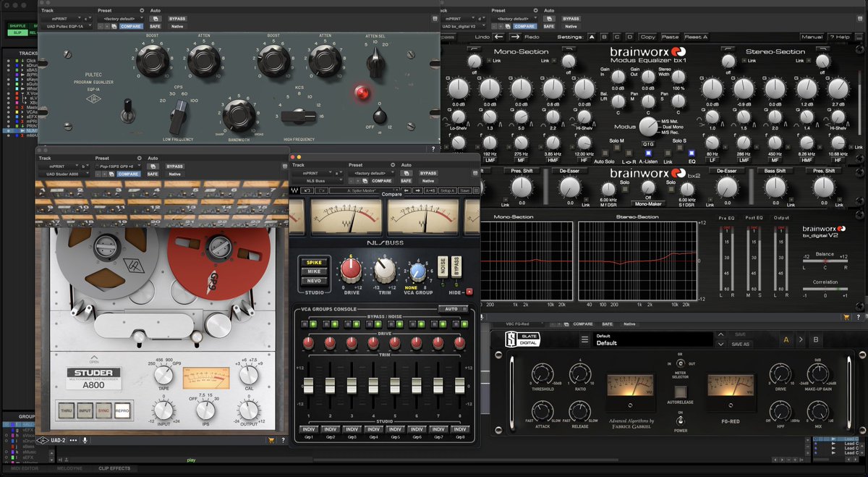Click the microphone icon in Studer footer
The width and height of the screenshot is (868, 477).
coord(85,439)
